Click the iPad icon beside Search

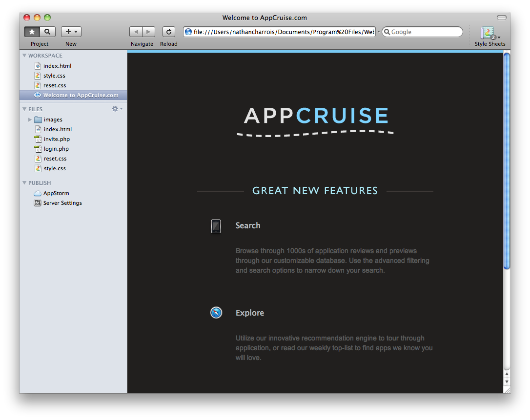point(216,226)
